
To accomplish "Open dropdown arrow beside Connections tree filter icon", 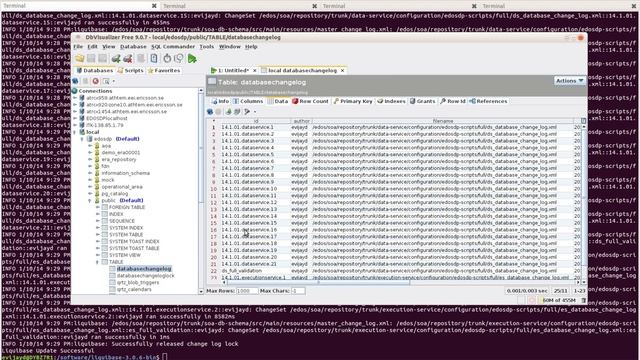I will click(113, 81).
